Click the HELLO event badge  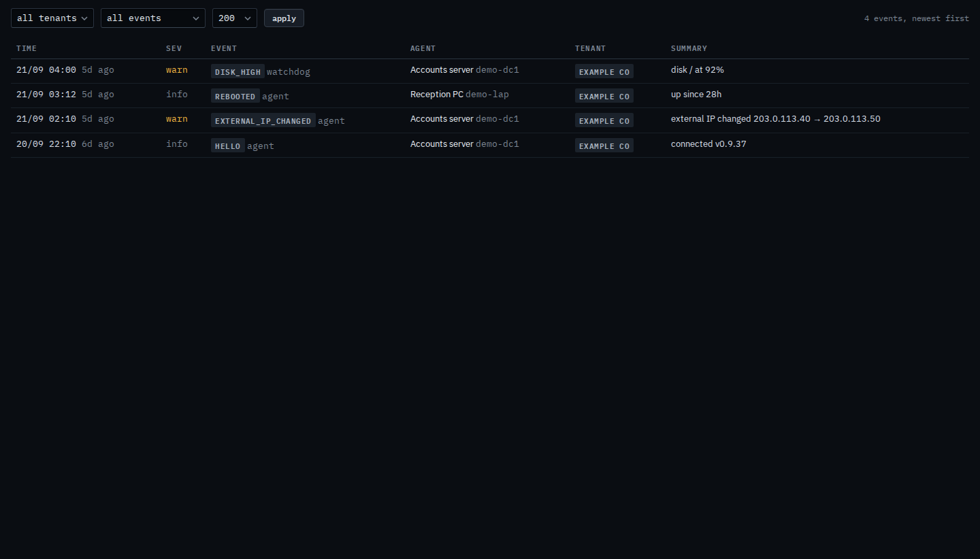point(228,146)
